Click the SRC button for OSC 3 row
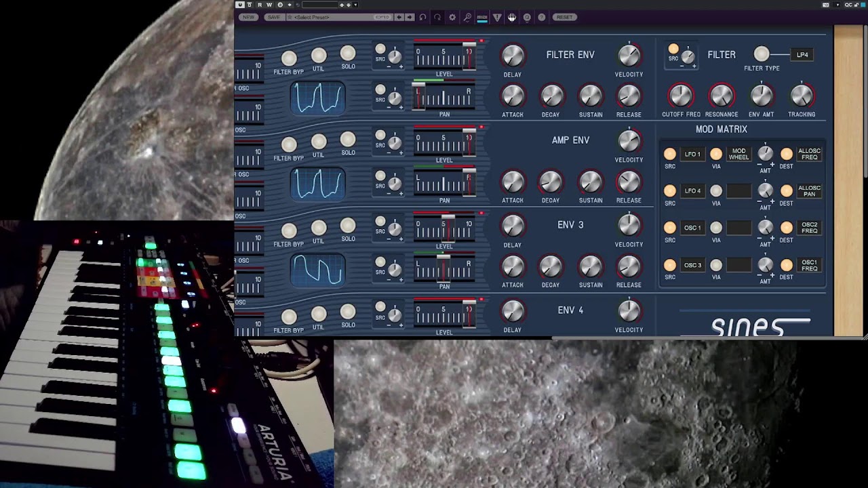868x488 pixels. pyautogui.click(x=670, y=265)
